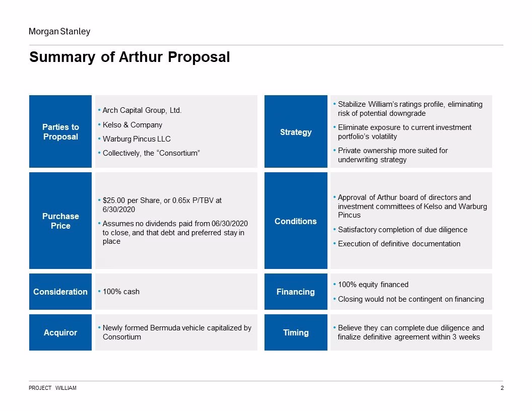The image size is (532, 411).
Task: Click the 'PROJECT WILLIAM' footer text
Action: pyautogui.click(x=52, y=388)
